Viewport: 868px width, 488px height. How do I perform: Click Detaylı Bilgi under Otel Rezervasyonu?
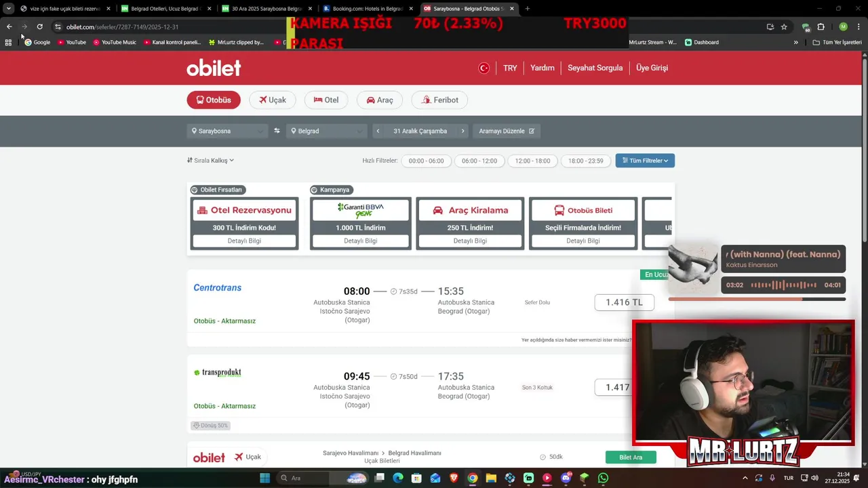(244, 241)
